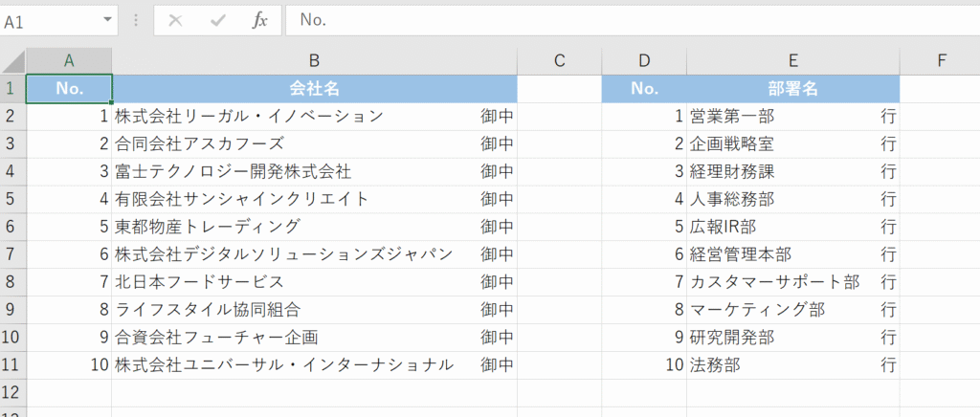Click the Select All corner triangle
This screenshot has height=417, width=980.
(x=13, y=62)
